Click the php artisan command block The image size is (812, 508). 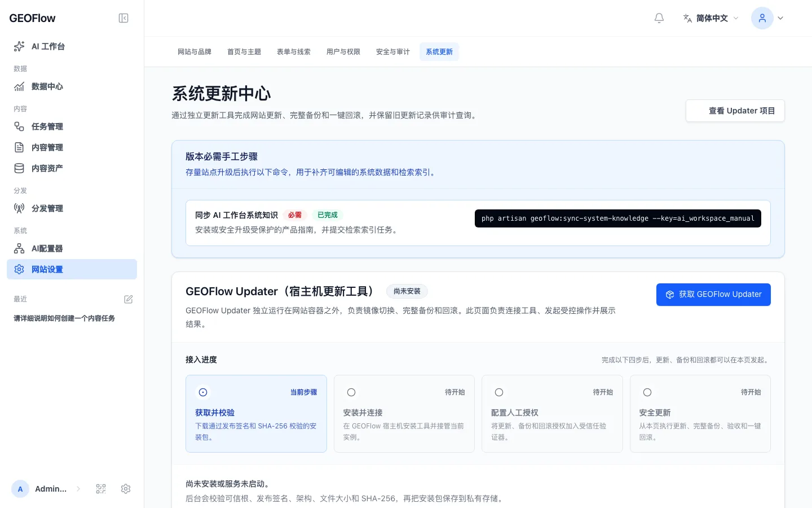[x=618, y=218]
